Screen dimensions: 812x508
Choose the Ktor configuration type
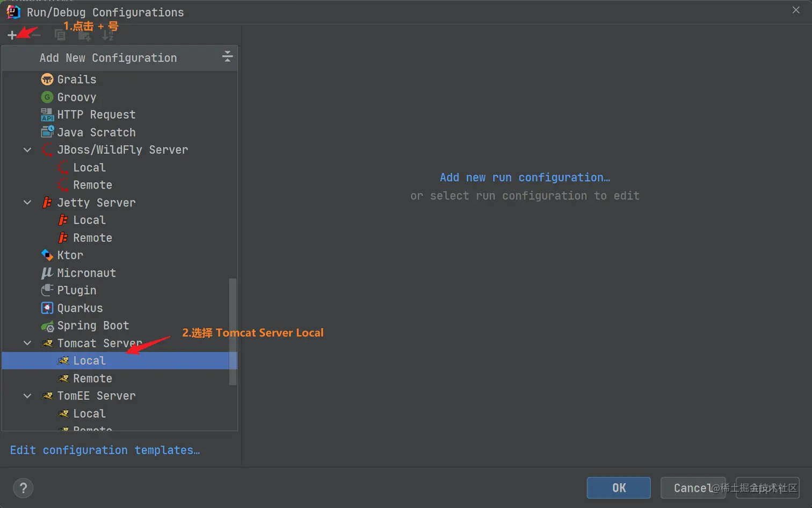click(x=119, y=255)
